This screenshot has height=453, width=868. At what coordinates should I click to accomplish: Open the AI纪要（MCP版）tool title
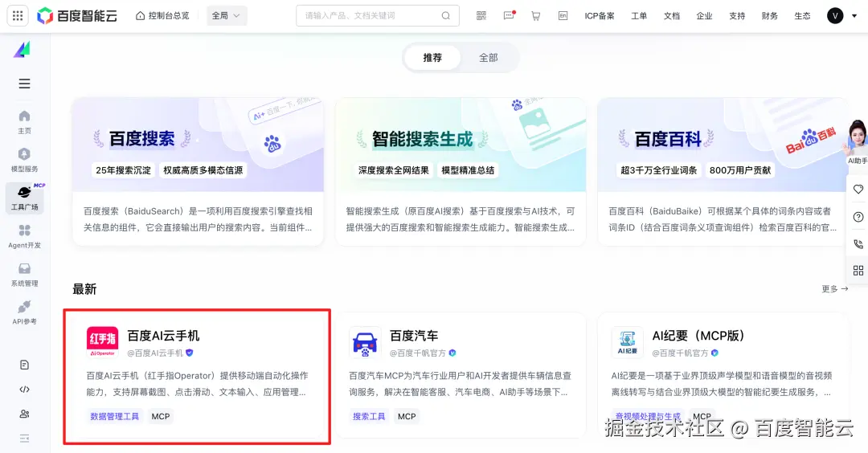point(698,336)
